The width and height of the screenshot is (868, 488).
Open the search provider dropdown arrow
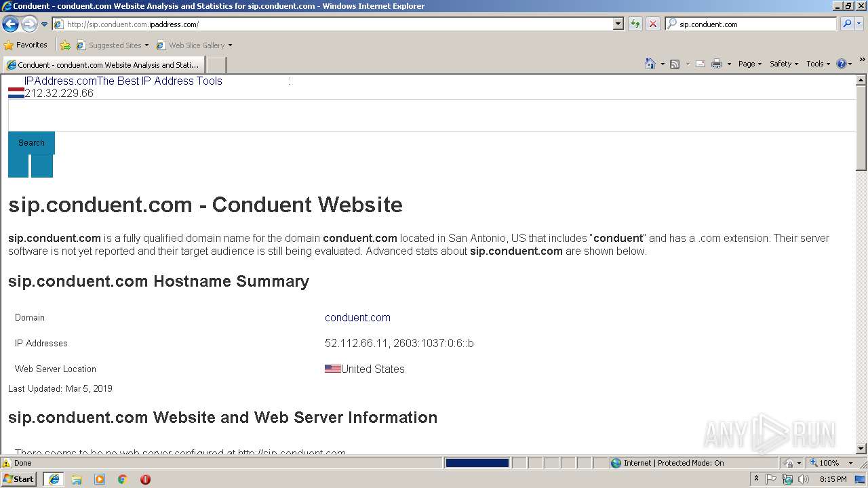[x=859, y=24]
